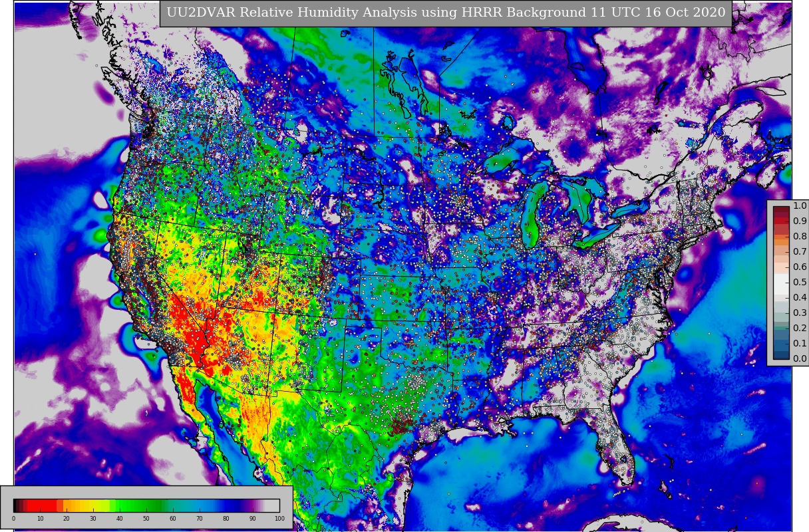This screenshot has height=532, width=809.
Task: Click the 0.7 label on right colorbar
Action: (x=799, y=252)
